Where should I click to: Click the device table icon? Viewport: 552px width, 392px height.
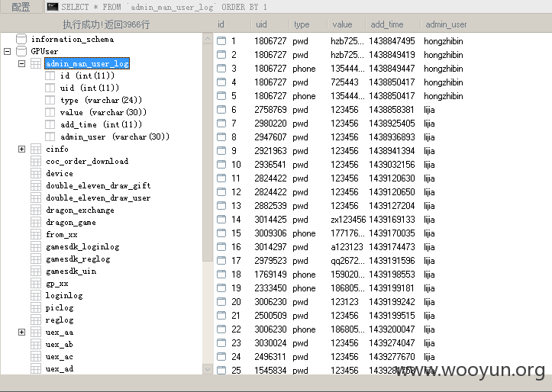36,173
